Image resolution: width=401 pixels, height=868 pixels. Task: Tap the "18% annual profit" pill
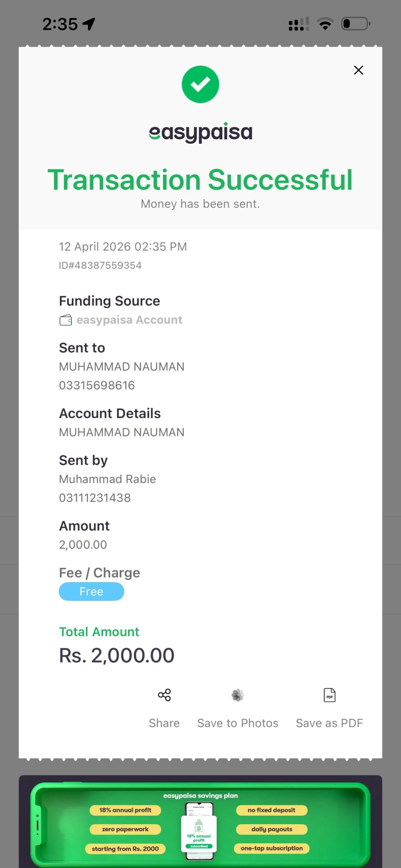click(x=125, y=810)
